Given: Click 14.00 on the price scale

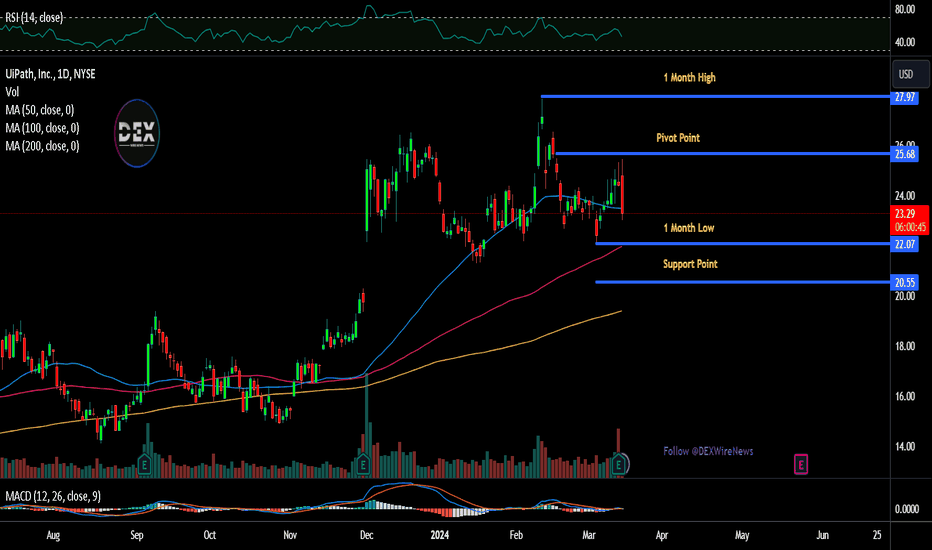Looking at the screenshot, I should [905, 447].
